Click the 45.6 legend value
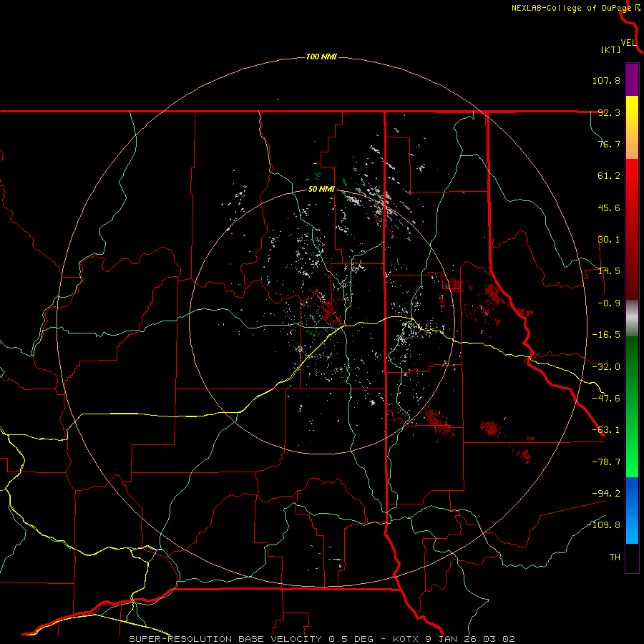 click(x=609, y=208)
